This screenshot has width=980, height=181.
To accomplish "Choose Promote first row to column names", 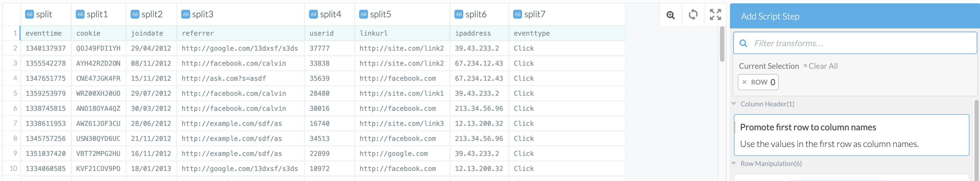I will coord(851,135).
